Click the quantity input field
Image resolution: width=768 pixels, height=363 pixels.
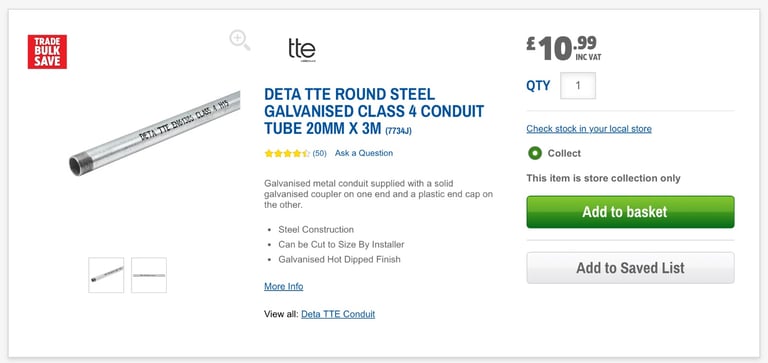pos(578,86)
